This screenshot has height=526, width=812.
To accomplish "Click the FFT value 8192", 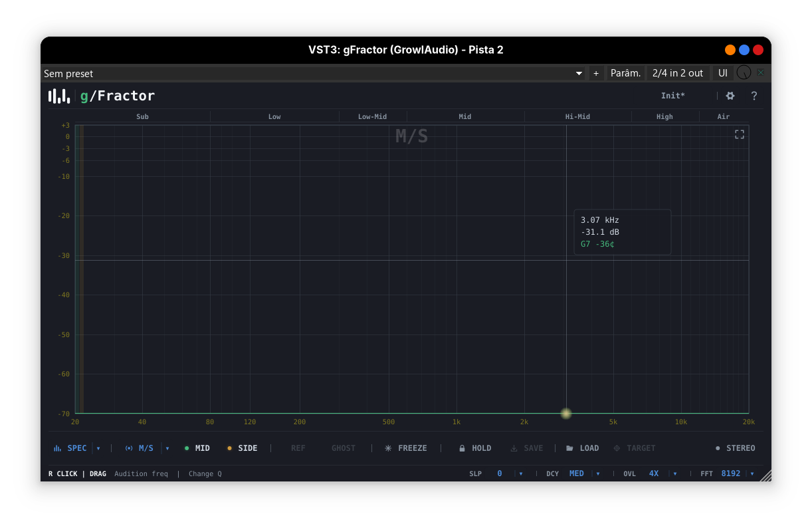I will tap(731, 474).
